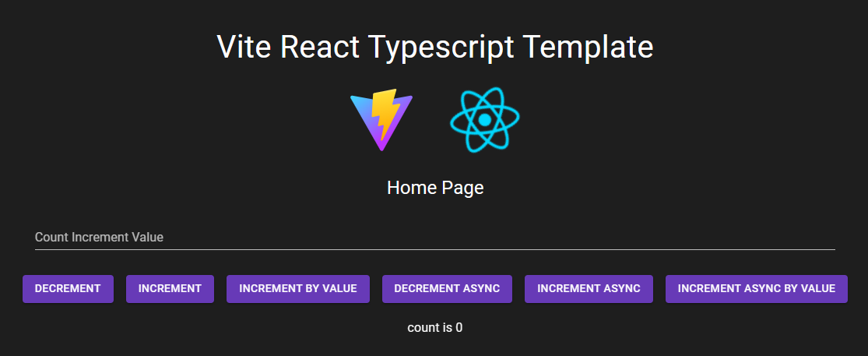868x356 pixels.
Task: Click the Vite lightning bolt logo
Action: tap(381, 120)
